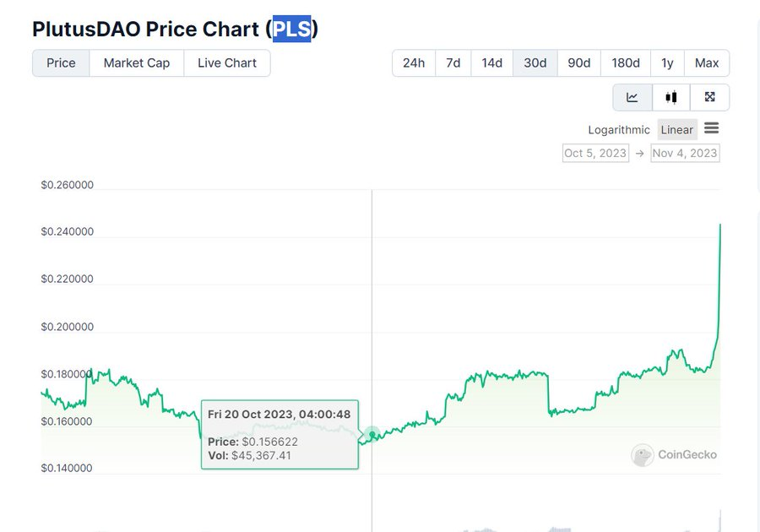Open the Nov 4, 2023 end date picker
760x532 pixels.
(685, 153)
